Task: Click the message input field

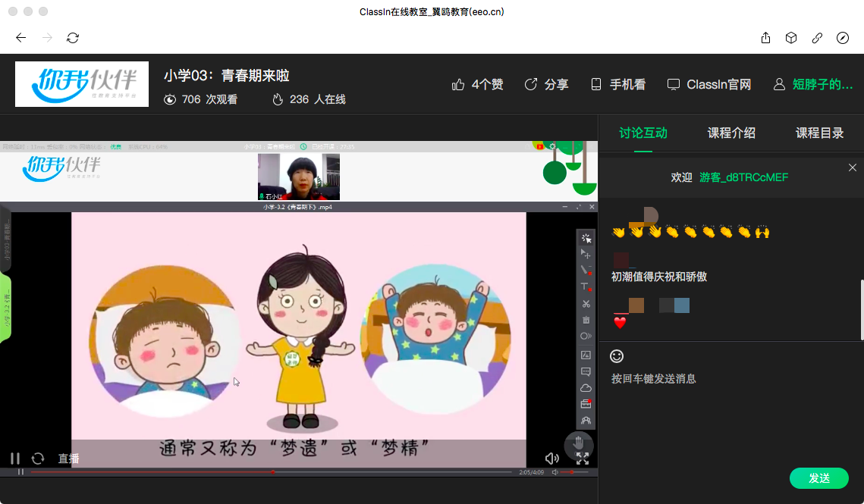Action: pos(728,409)
